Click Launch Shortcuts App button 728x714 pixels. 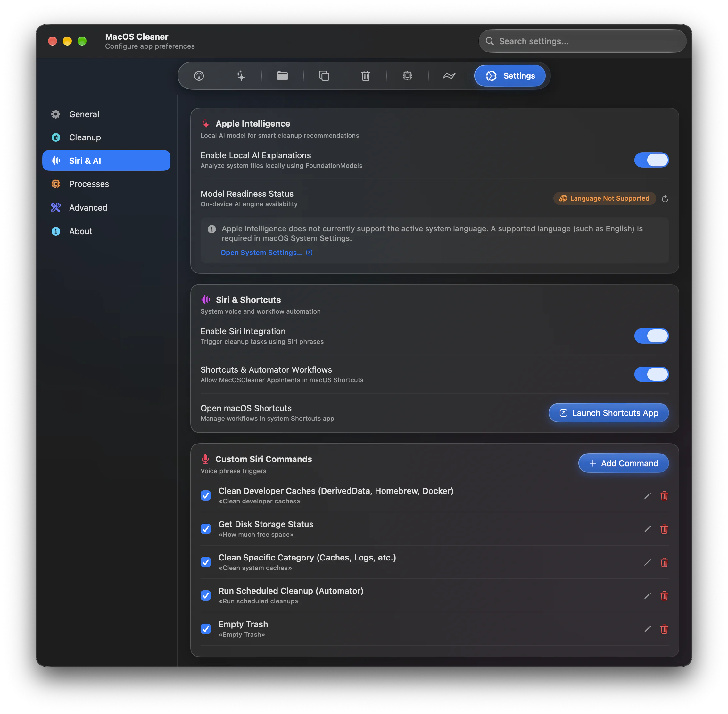[x=608, y=413]
